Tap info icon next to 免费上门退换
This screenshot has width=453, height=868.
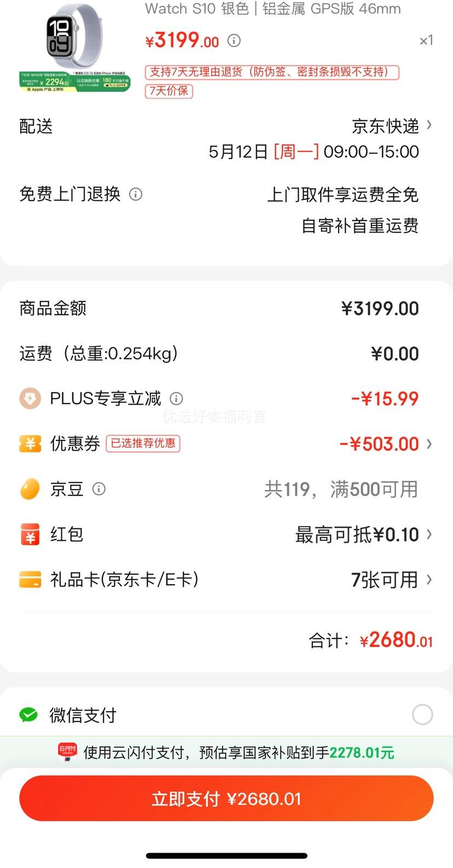pos(135,194)
